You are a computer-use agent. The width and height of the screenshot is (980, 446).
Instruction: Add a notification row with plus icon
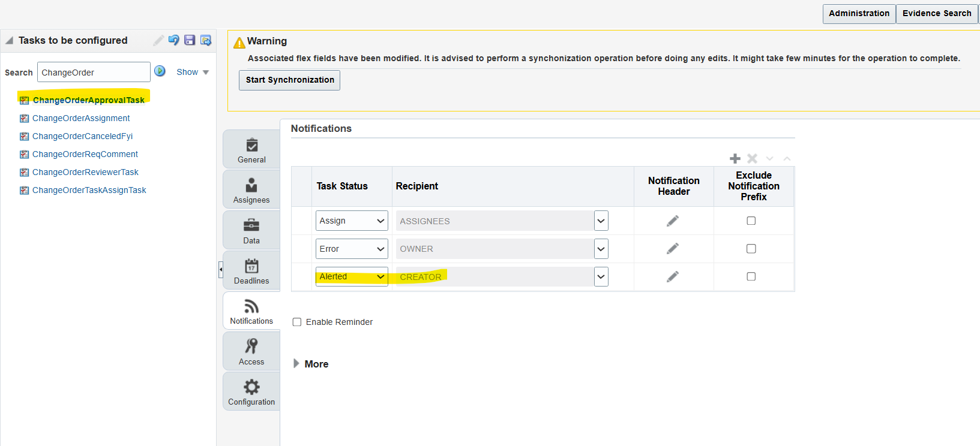(735, 159)
